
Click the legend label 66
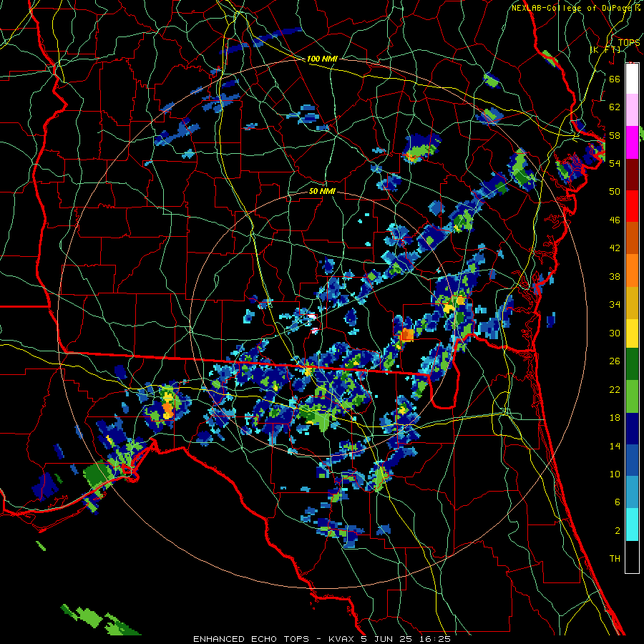click(615, 79)
